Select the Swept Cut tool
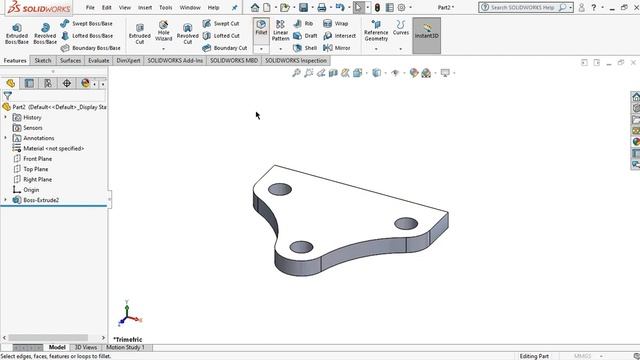 (x=221, y=24)
